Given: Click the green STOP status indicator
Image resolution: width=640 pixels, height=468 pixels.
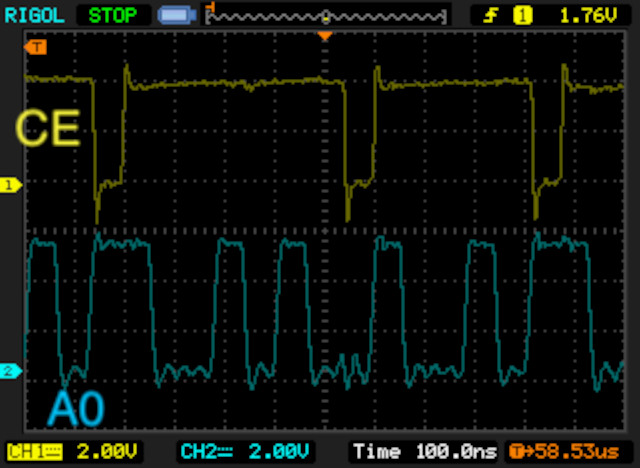Looking at the screenshot, I should (x=113, y=16).
